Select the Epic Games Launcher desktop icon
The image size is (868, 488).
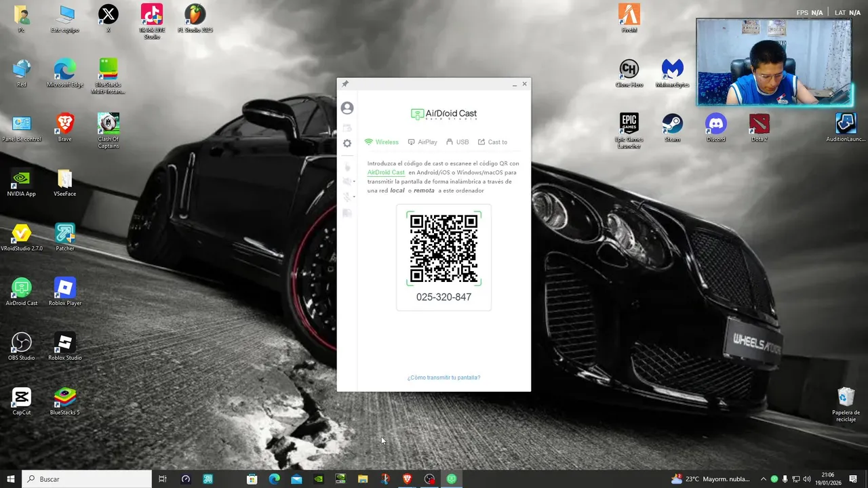(629, 131)
